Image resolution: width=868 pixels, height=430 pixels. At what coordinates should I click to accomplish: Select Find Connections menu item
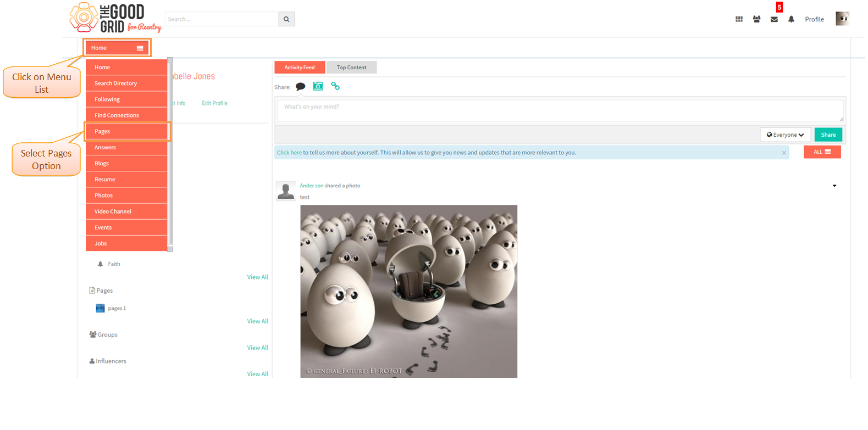126,115
